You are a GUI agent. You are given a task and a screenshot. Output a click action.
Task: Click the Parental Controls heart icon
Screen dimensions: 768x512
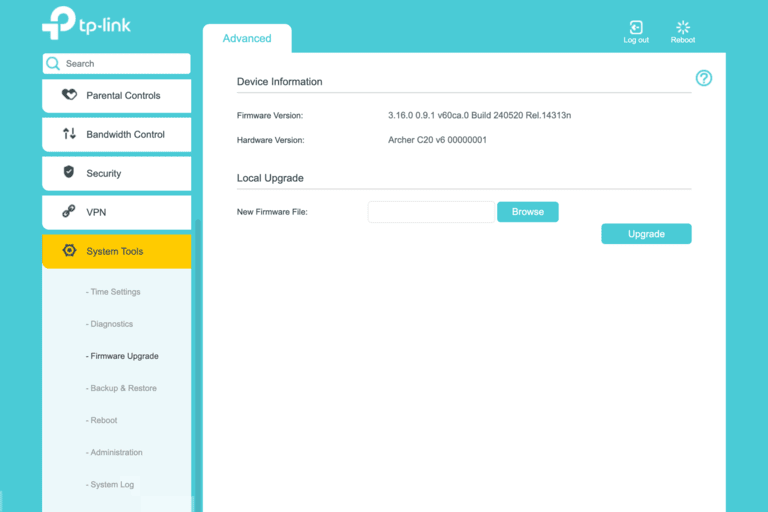(x=69, y=96)
